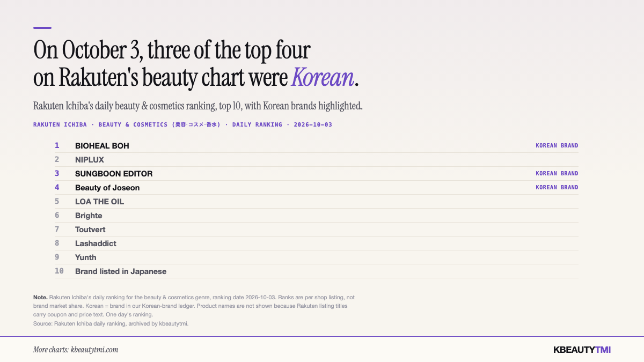The width and height of the screenshot is (644, 362).
Task: Click rank number 8 beside Lashaddict
Action: click(57, 243)
